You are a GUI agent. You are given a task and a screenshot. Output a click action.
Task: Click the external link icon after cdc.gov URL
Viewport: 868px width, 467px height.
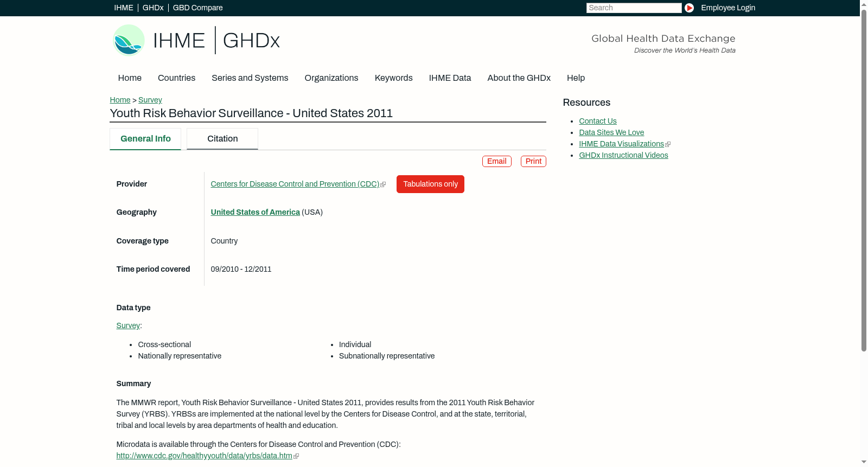(x=296, y=456)
